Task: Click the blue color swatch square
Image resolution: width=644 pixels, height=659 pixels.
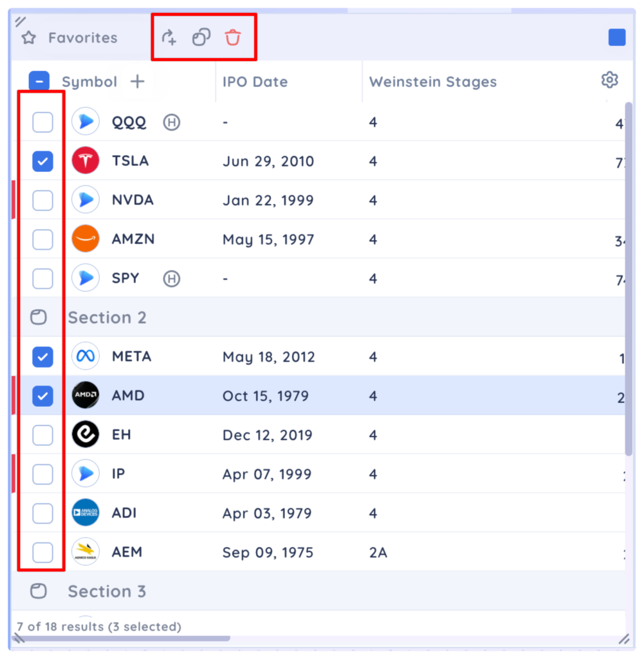Action: [x=617, y=37]
